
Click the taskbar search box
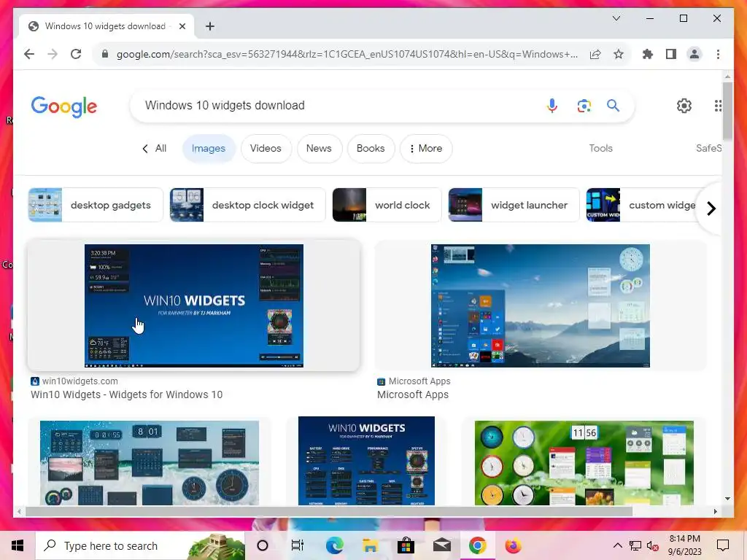140,545
